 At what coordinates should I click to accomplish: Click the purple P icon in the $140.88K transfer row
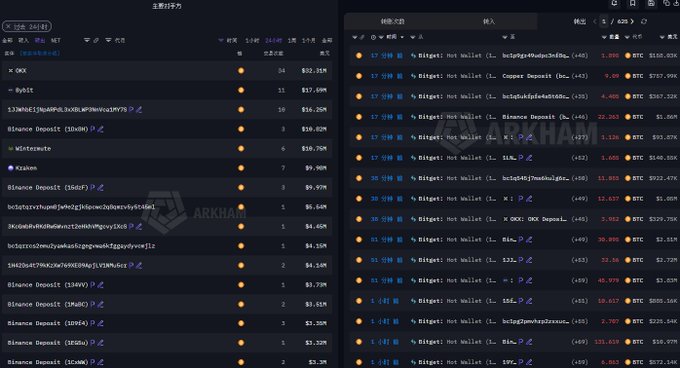[521, 158]
